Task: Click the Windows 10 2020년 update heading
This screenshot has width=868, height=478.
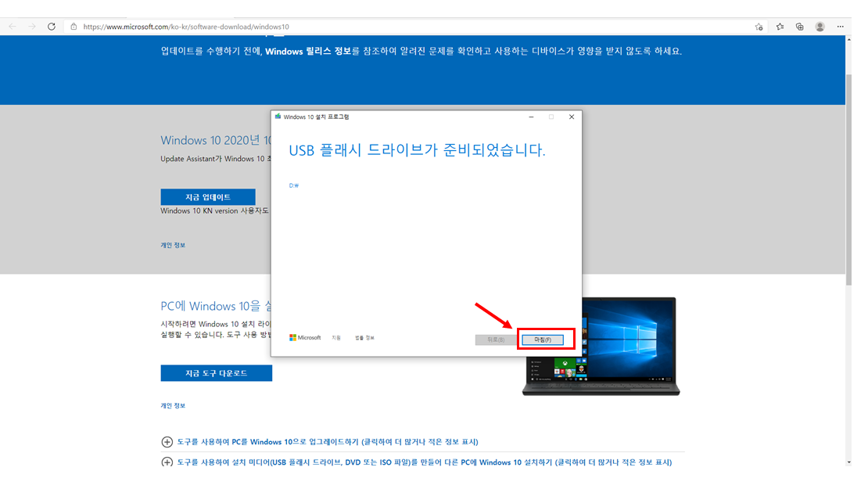Action: 216,140
